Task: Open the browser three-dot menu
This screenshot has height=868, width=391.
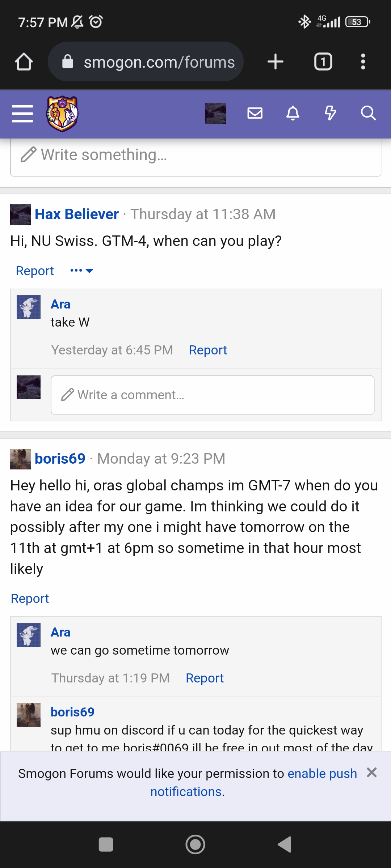Action: [x=363, y=62]
